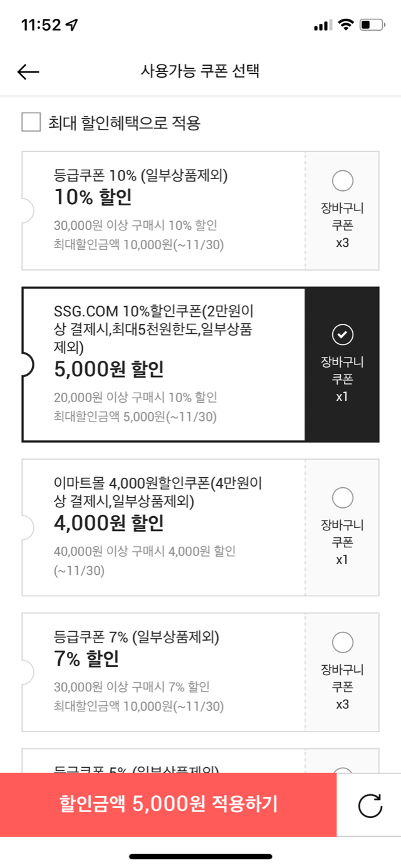Check the 최대 할인혜택으로 적용 checkbox

tap(31, 122)
